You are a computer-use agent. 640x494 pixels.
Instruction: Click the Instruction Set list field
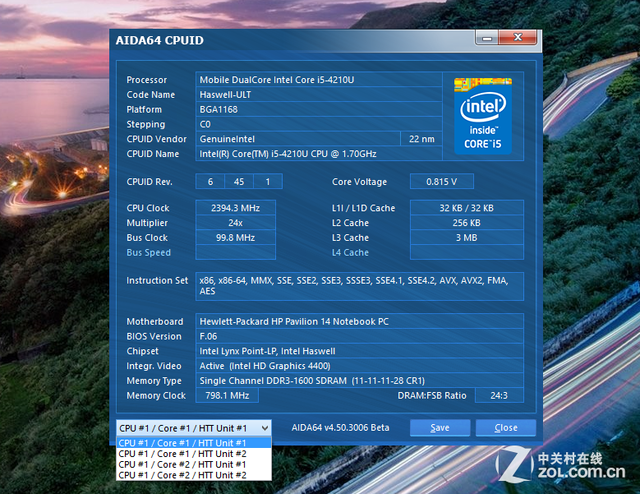360,286
